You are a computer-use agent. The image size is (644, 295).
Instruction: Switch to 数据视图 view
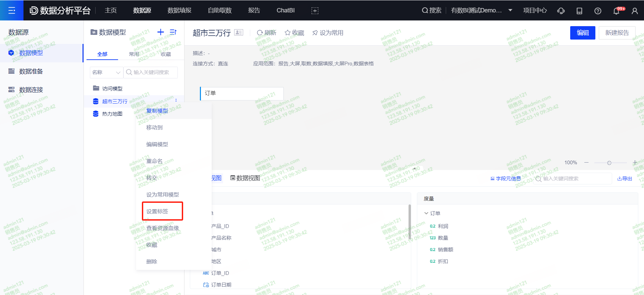point(245,178)
